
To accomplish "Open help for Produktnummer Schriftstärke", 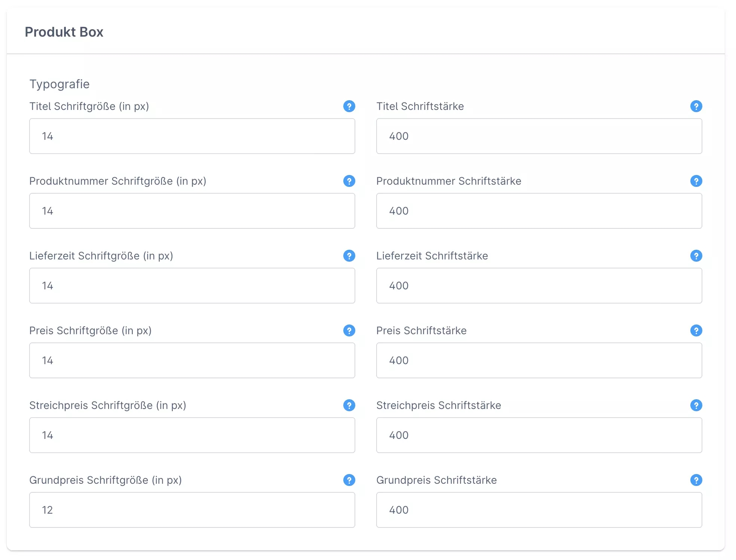I will pos(696,181).
